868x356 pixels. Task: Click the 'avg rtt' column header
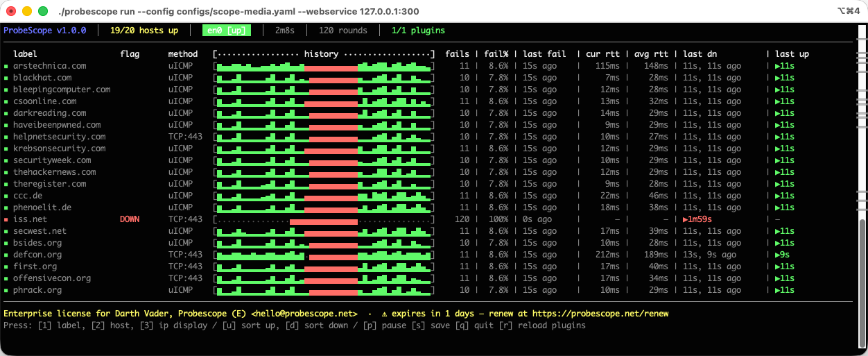click(651, 54)
